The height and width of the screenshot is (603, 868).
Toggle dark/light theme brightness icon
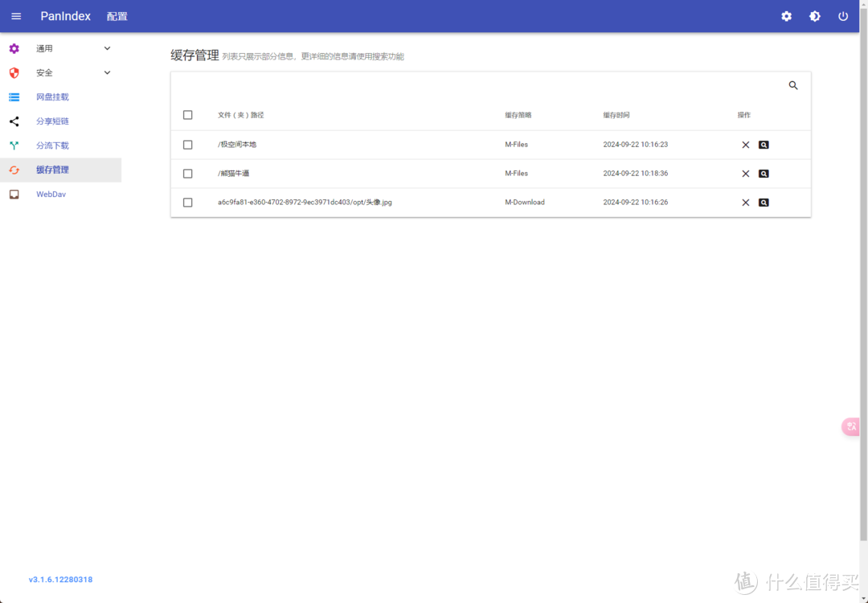pyautogui.click(x=814, y=16)
